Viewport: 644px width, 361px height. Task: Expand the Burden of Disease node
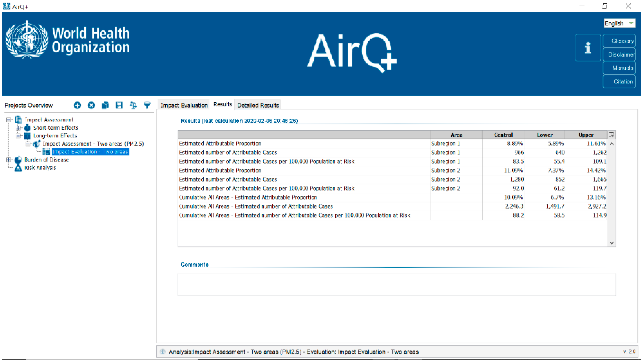point(9,160)
